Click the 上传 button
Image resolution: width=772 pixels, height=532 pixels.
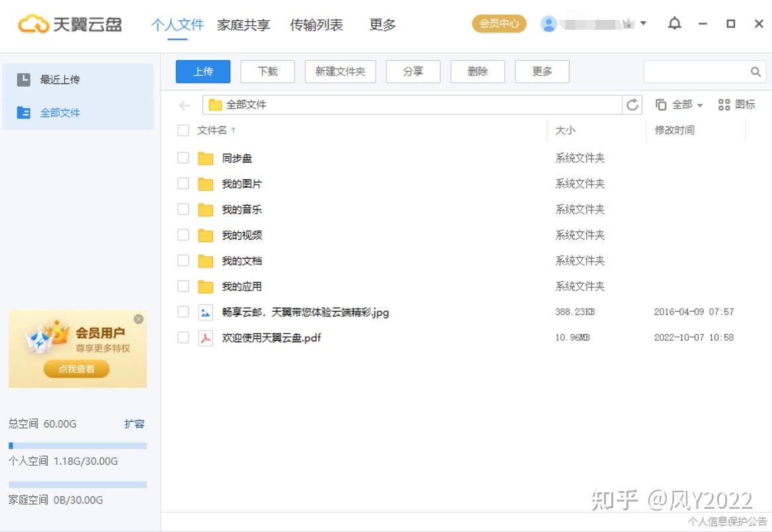coord(203,71)
